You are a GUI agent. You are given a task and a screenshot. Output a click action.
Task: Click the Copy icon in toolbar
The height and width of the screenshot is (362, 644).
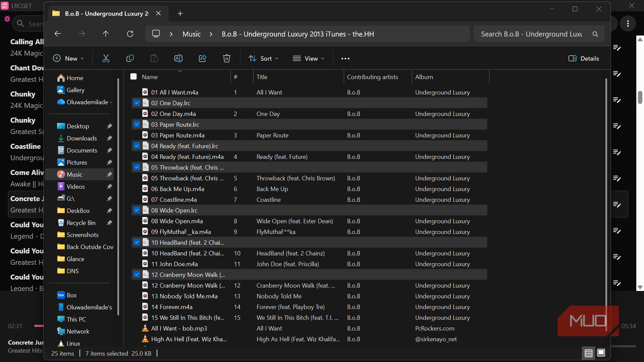click(130, 59)
